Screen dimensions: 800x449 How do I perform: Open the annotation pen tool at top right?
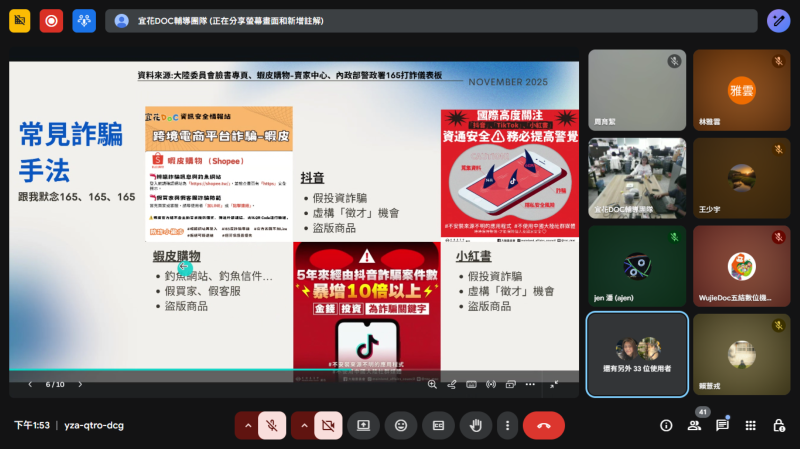pyautogui.click(x=779, y=21)
